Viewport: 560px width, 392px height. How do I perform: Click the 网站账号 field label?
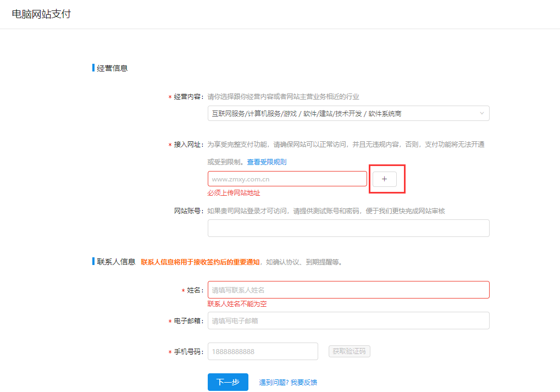pos(188,211)
